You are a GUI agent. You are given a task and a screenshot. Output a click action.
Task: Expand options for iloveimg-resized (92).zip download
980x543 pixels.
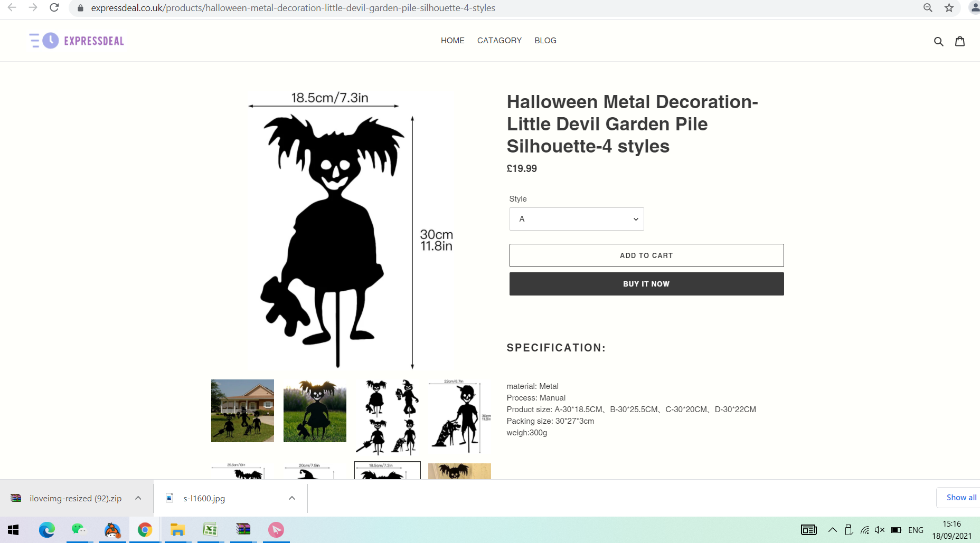click(x=138, y=498)
